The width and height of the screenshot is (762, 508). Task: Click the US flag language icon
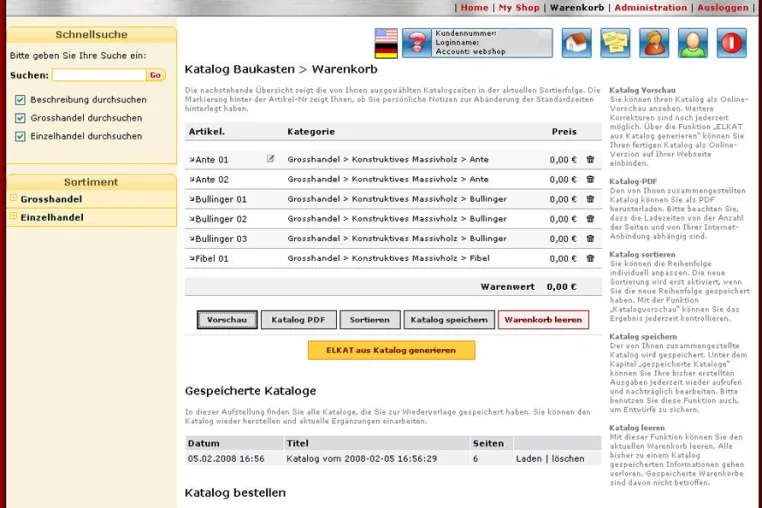pyautogui.click(x=386, y=35)
